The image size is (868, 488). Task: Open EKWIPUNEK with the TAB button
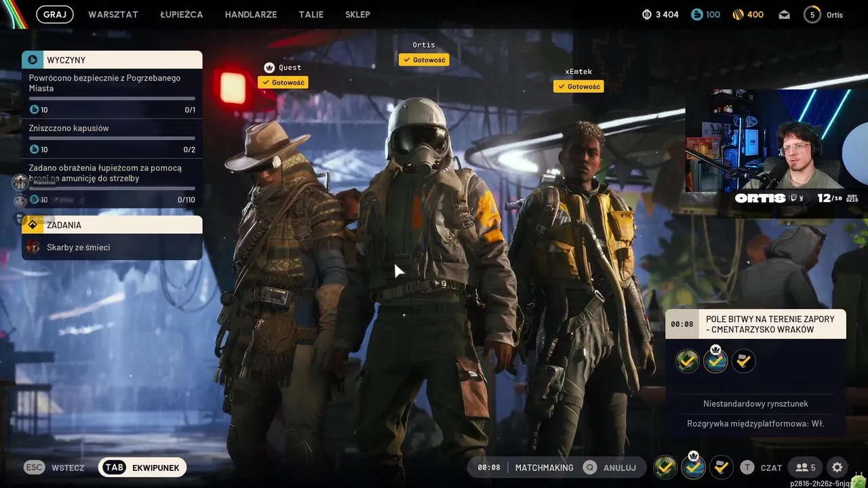(142, 467)
